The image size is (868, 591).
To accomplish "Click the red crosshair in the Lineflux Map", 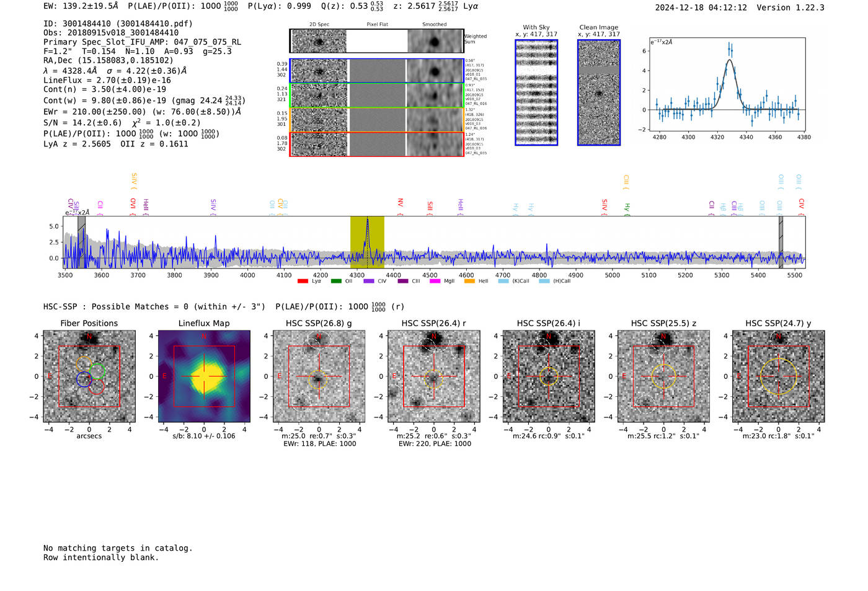I will pyautogui.click(x=204, y=376).
